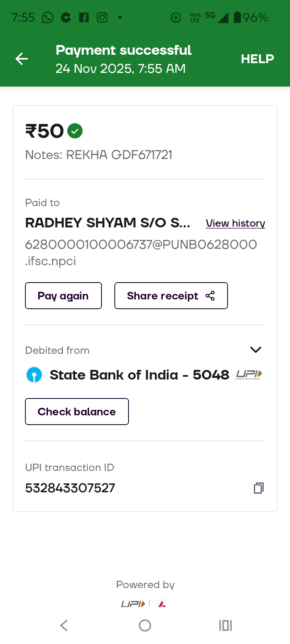The width and height of the screenshot is (290, 644).
Task: Tap Instagram icon in status bar
Action: [102, 18]
